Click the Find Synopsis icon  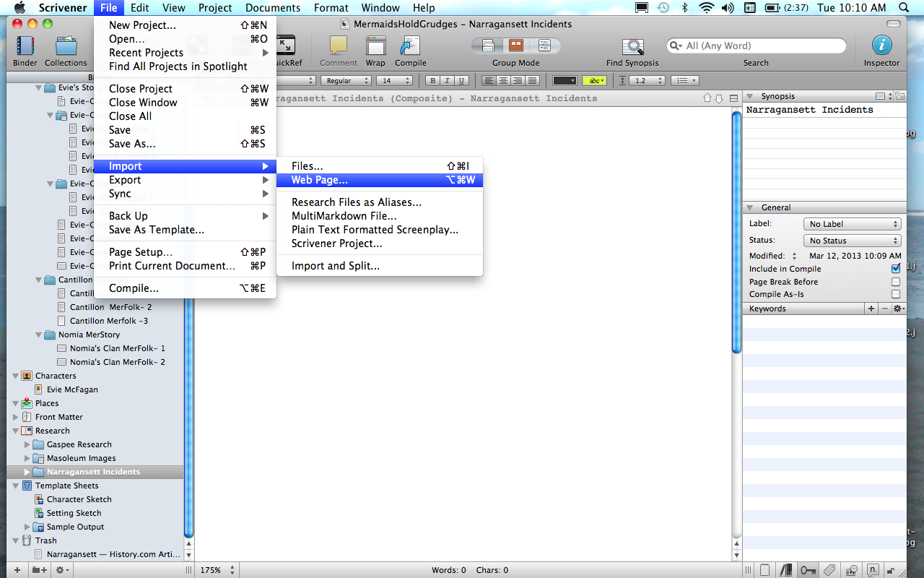[632, 46]
